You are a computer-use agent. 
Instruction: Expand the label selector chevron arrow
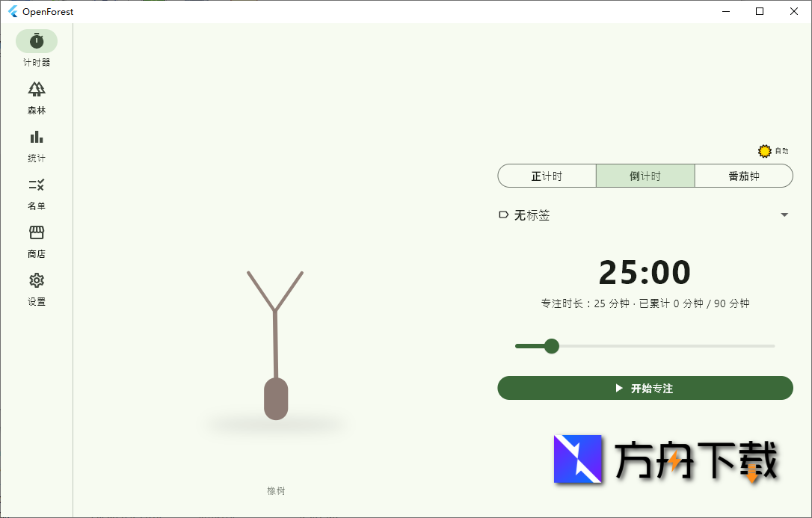point(784,215)
